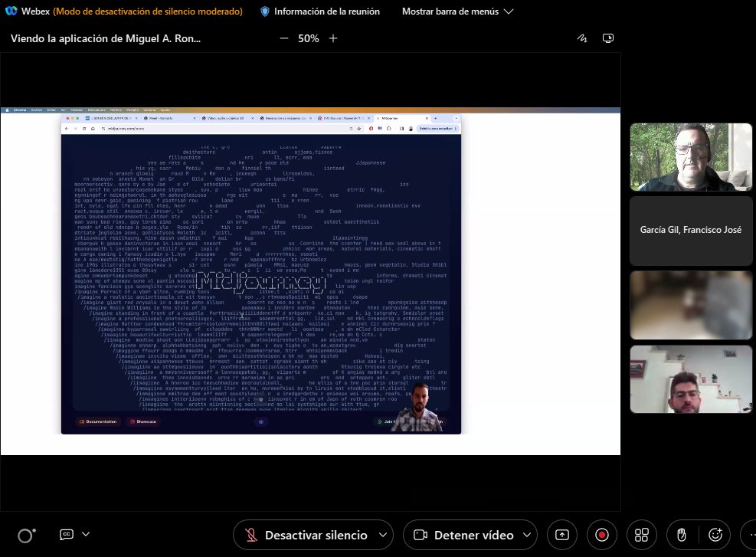
Task: Click the 50% zoom level
Action: pyautogui.click(x=309, y=38)
